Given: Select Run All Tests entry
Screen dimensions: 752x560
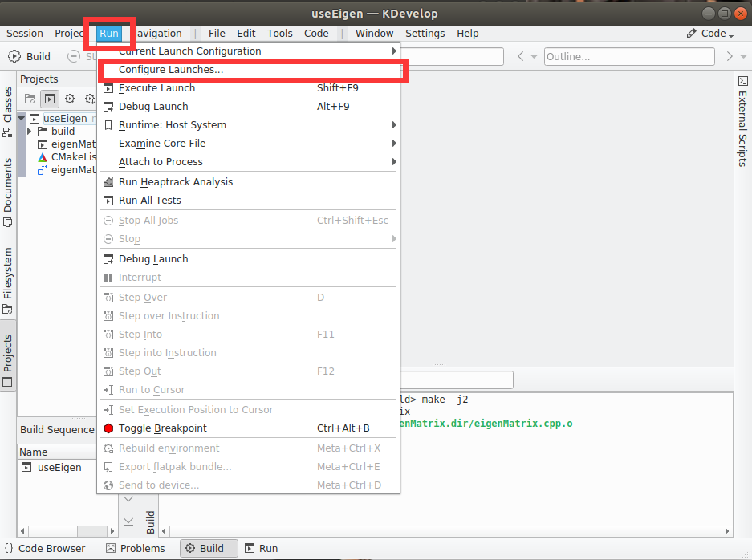Looking at the screenshot, I should (x=249, y=201).
